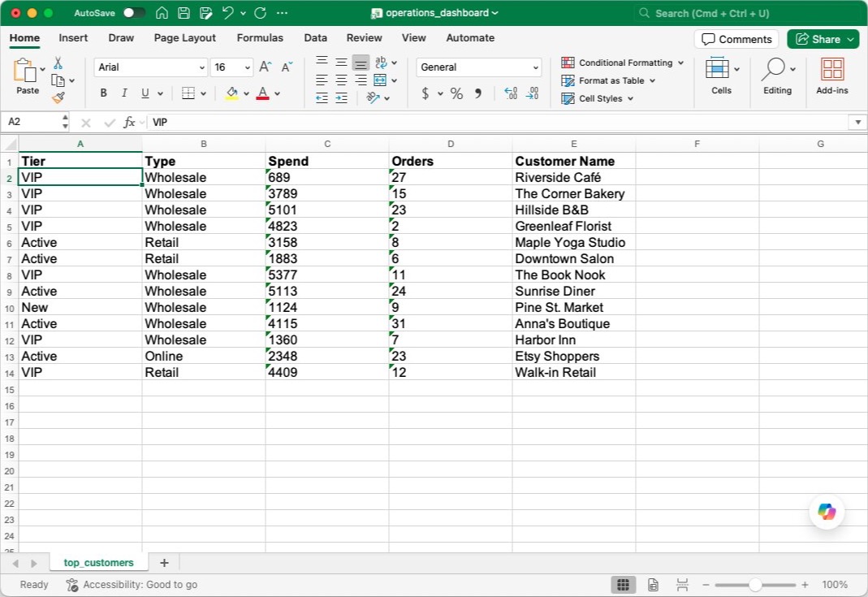Select the column C header
The height and width of the screenshot is (597, 868).
327,144
